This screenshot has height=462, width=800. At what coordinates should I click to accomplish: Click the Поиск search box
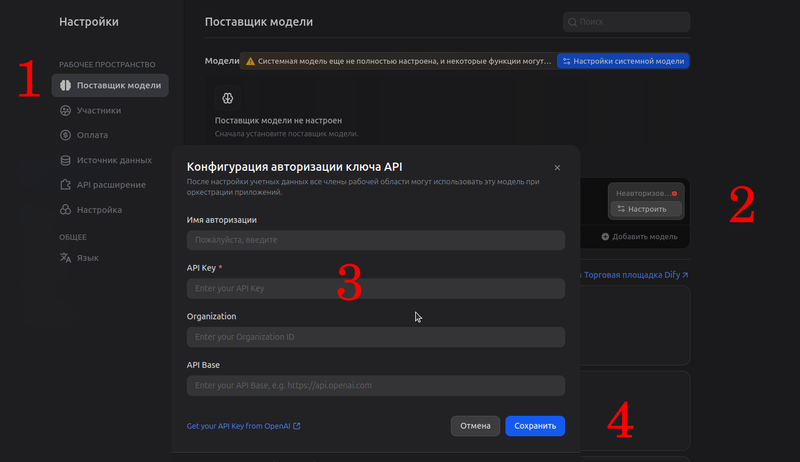pos(627,21)
